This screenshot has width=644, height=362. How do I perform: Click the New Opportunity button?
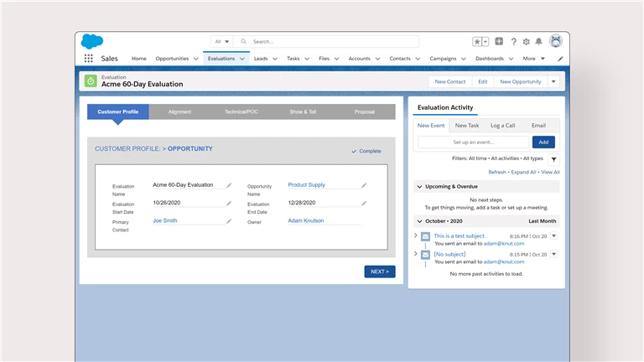521,81
